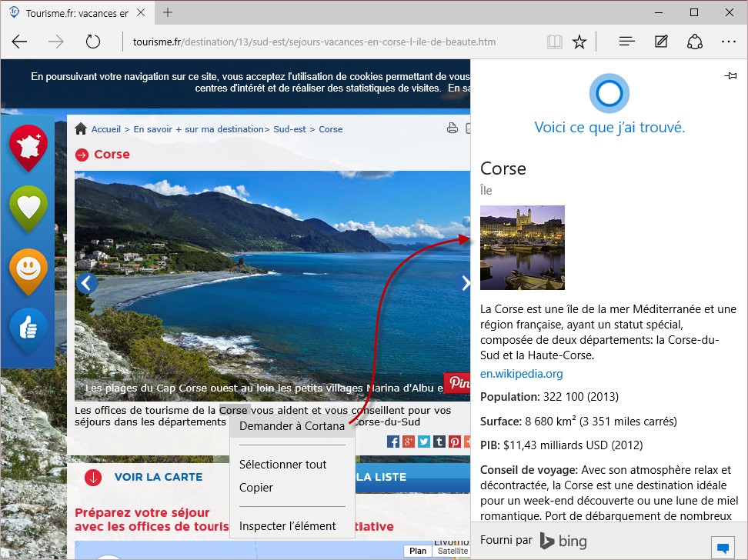Pin the Cortana pane with the pushpin icon

pos(730,76)
